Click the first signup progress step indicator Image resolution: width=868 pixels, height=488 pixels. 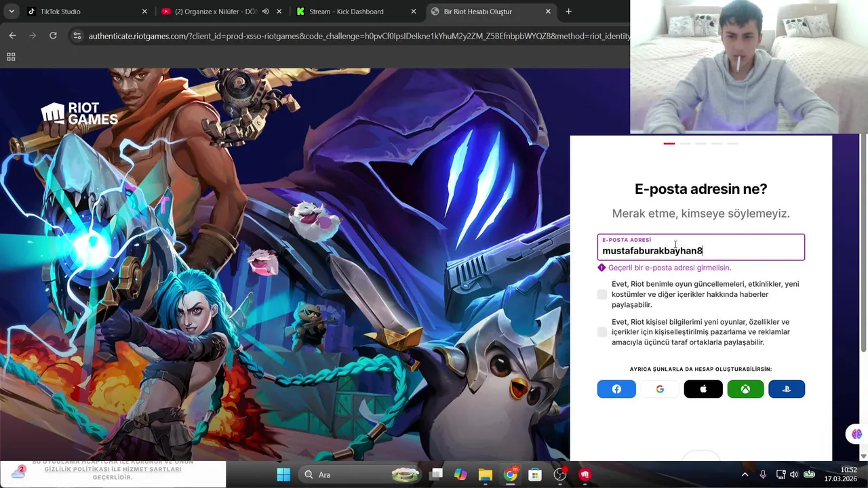tap(669, 144)
